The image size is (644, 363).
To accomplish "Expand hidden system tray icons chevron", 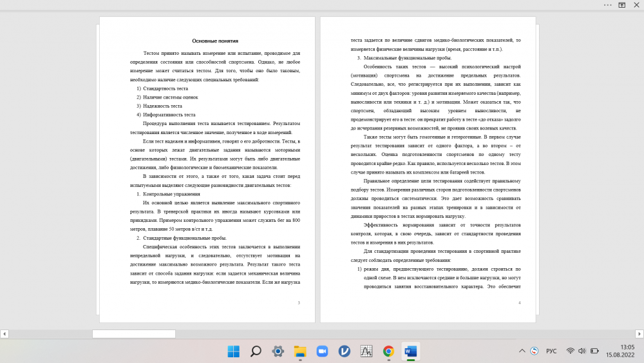I will point(522,351).
